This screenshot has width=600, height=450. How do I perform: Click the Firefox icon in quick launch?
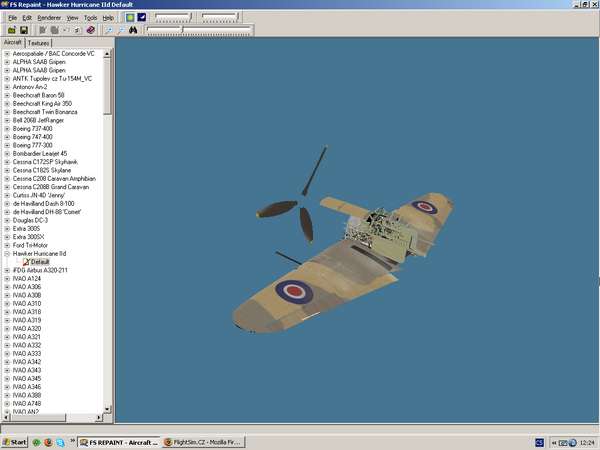[x=48, y=443]
